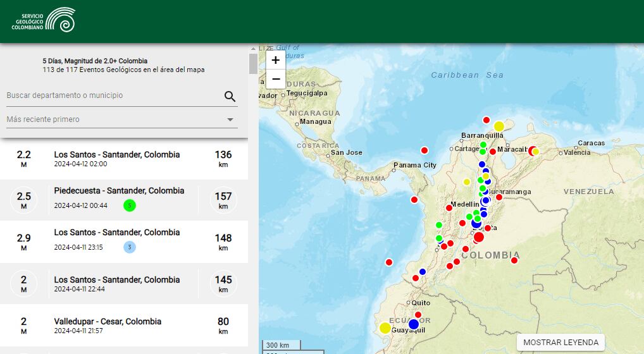This screenshot has width=644, height=354.
Task: Select Los Santos event dated 2024-04-11 22:44
Action: coord(124,283)
